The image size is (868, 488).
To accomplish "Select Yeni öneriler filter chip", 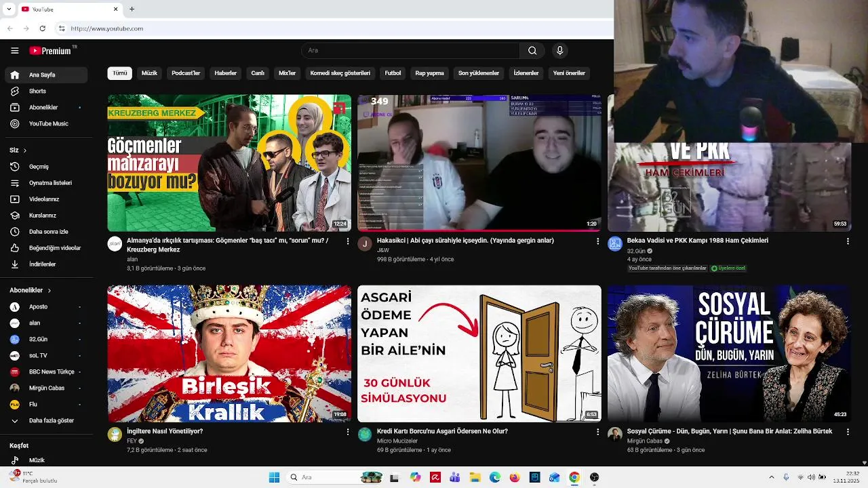I will pos(569,73).
